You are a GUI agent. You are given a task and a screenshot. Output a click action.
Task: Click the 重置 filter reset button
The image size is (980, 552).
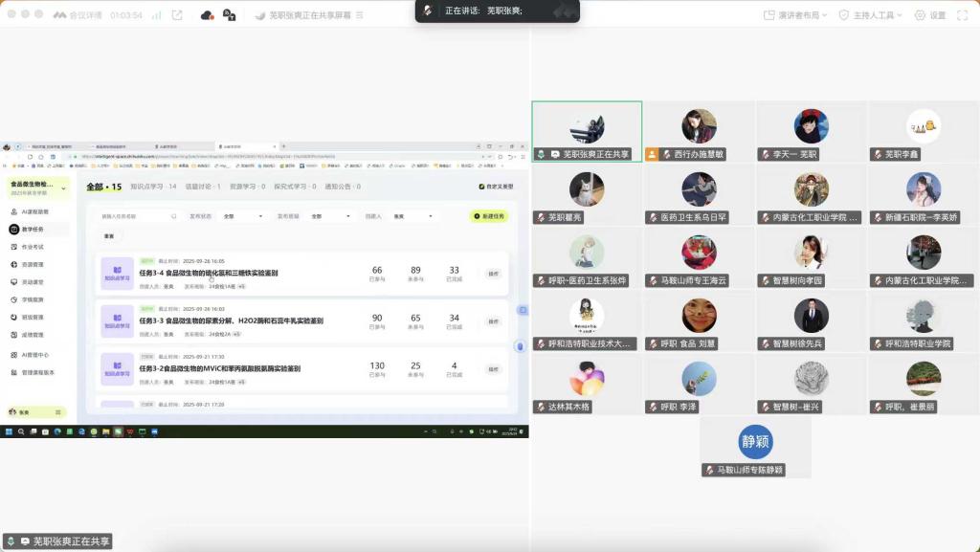click(109, 235)
